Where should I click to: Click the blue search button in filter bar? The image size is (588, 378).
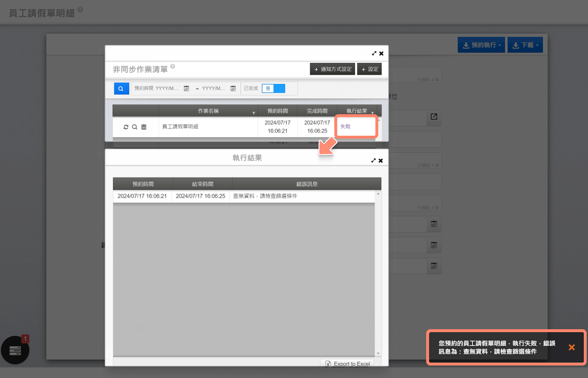pos(121,89)
